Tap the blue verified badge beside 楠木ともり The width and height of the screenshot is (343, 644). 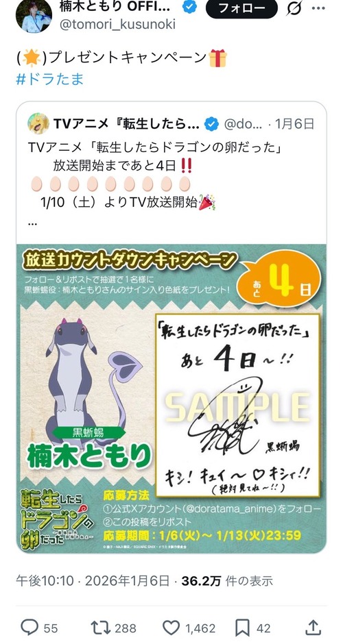pos(189,7)
